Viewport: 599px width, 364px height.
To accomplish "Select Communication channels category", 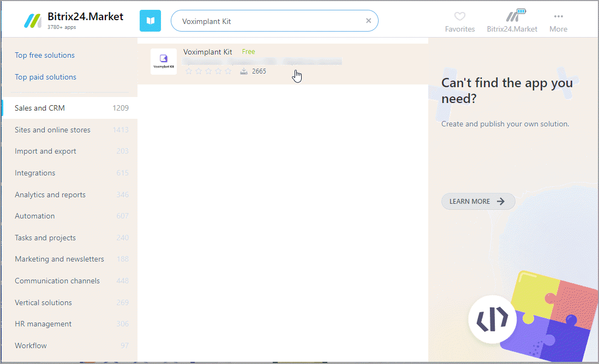I will [x=69, y=281].
